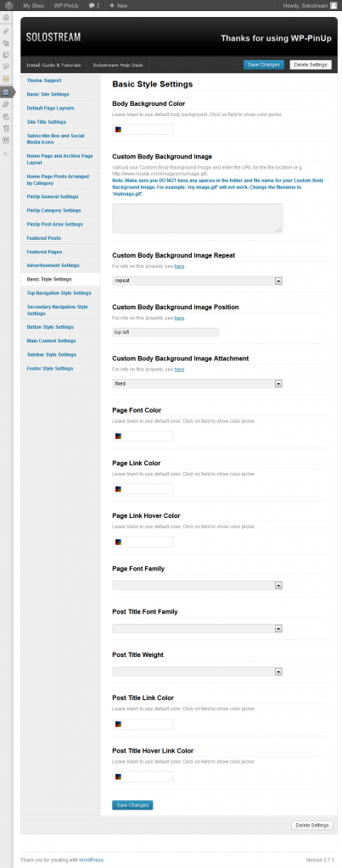
Task: Open Tools icon in admin sidebar
Action: coord(6,129)
